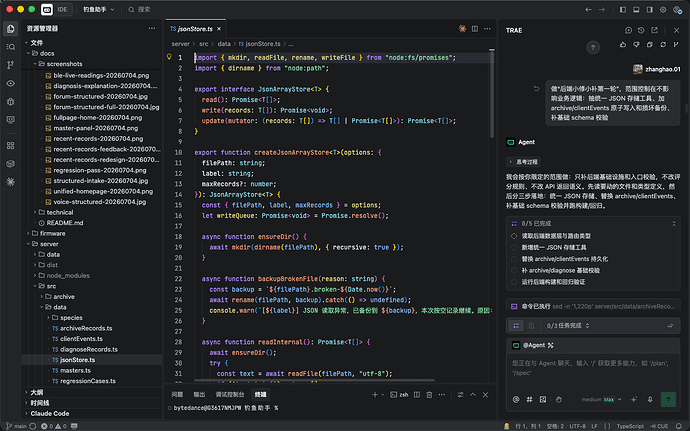Toggle todo item 运行后端构建和回归验证
690x431 pixels.
point(514,282)
